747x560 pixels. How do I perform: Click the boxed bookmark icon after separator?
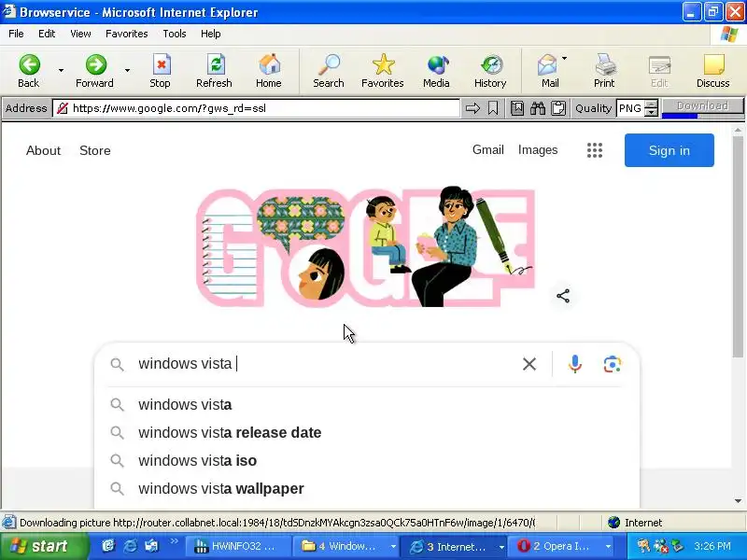coord(517,108)
